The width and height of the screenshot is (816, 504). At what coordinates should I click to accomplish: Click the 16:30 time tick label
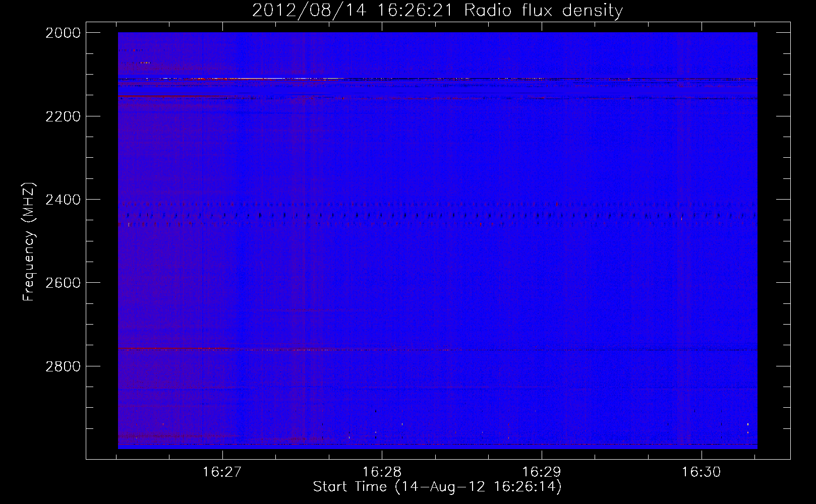(701, 472)
